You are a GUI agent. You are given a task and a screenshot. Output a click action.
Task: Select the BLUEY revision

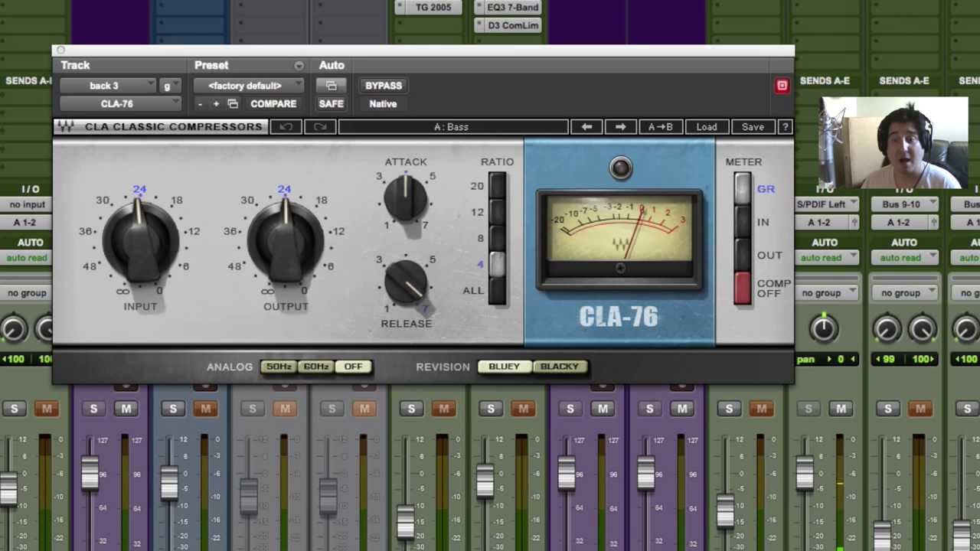[x=504, y=367]
